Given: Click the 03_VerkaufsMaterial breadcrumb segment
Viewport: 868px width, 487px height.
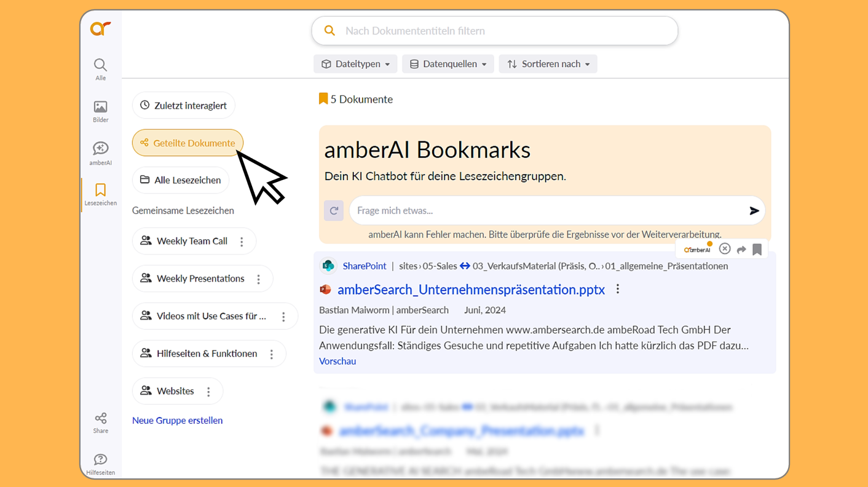Looking at the screenshot, I should pos(536,266).
